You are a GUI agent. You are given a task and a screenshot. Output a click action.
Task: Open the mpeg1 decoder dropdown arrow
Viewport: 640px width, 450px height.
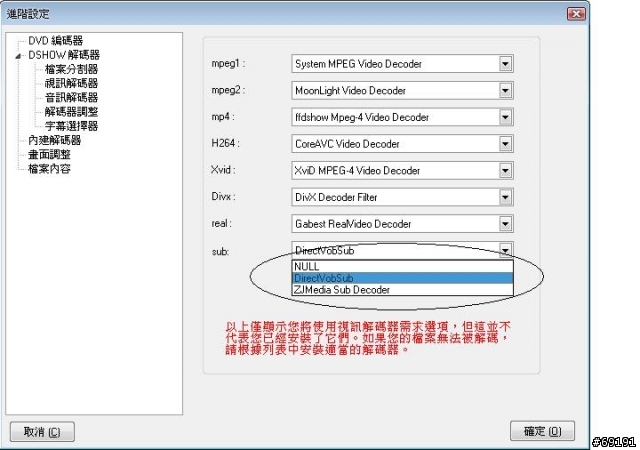tap(505, 64)
